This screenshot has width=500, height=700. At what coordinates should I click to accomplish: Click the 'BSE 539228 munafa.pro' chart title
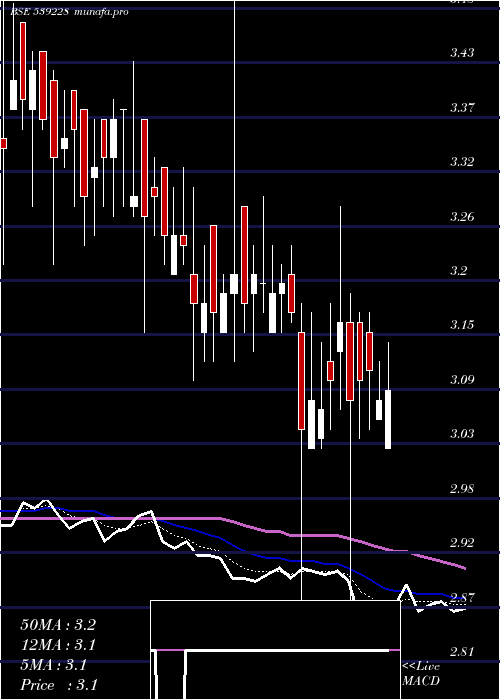[70, 12]
